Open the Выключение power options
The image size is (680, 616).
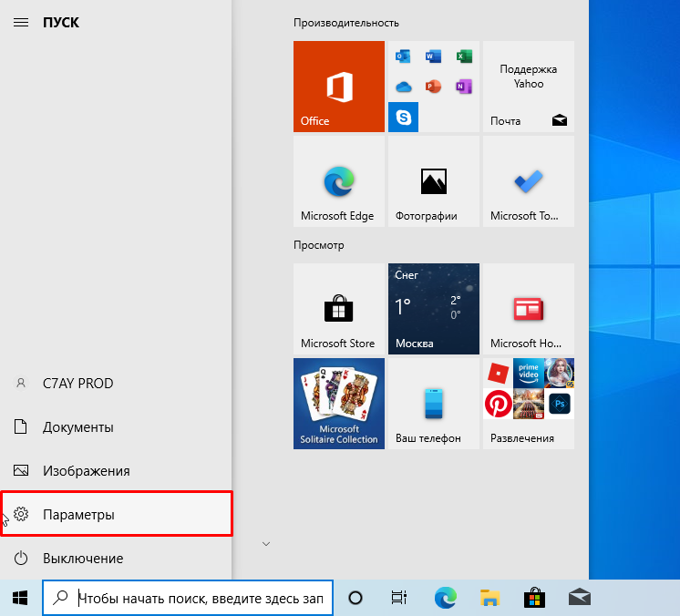point(116,559)
